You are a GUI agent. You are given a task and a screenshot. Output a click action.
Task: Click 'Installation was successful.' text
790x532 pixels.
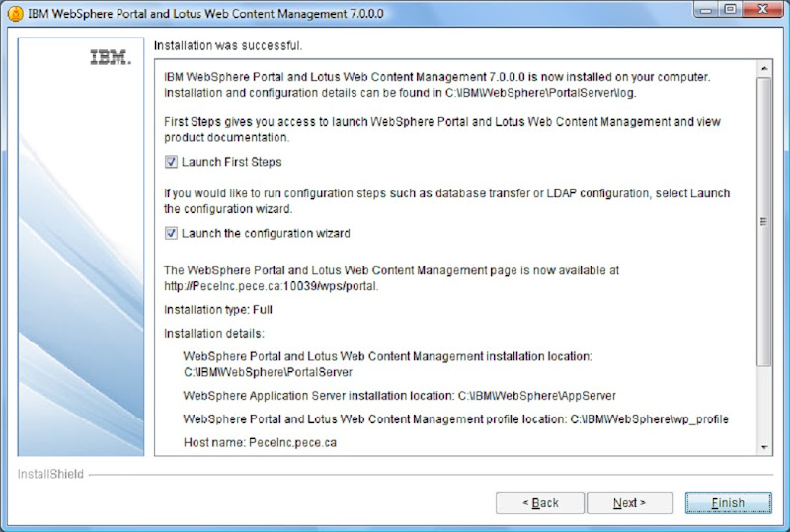tap(228, 45)
